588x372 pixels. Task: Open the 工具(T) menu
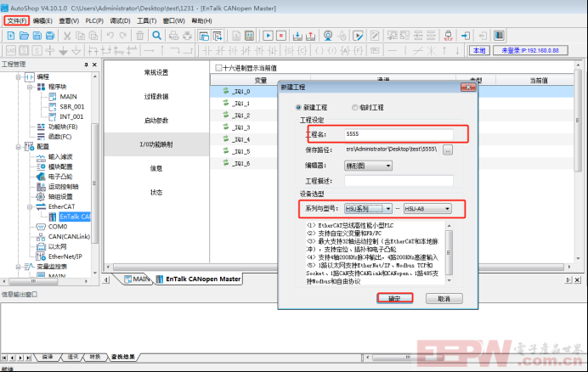pyautogui.click(x=147, y=20)
